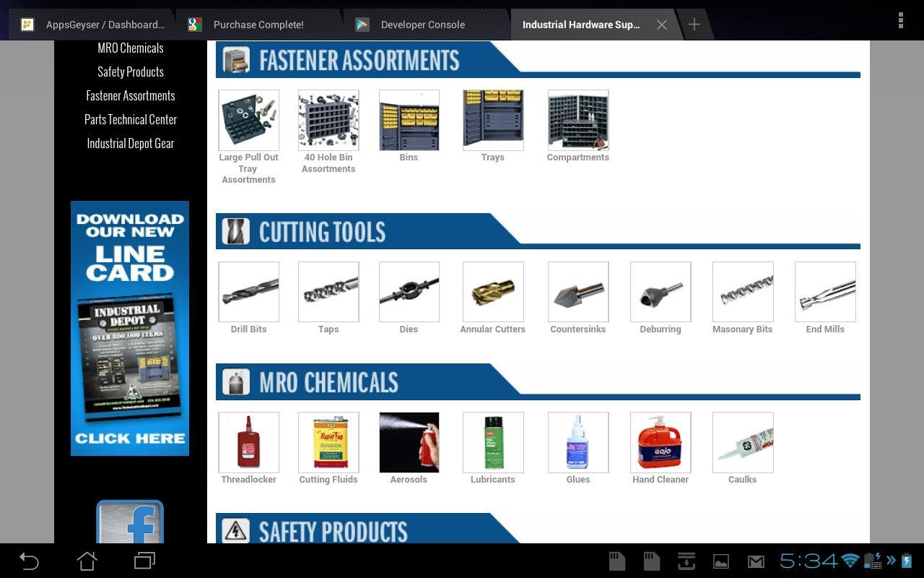Select the Annular Cutters thumbnail
Viewport: 924px width, 578px height.
493,292
